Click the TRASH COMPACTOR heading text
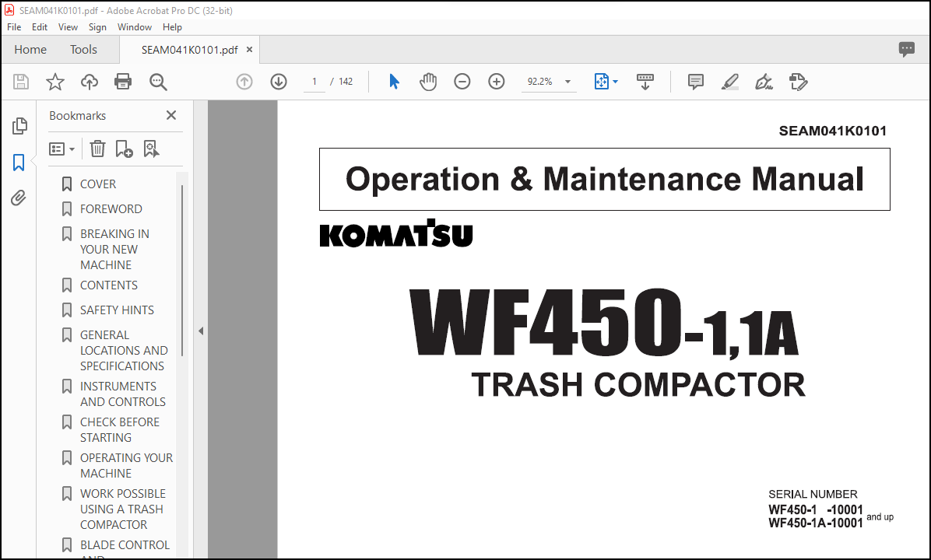This screenshot has height=560, width=931. (x=638, y=384)
